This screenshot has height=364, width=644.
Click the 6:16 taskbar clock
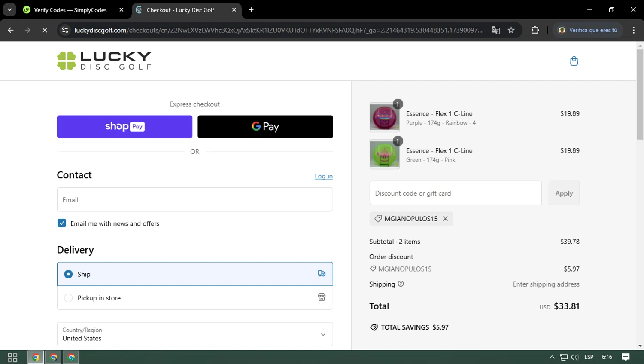click(x=607, y=357)
